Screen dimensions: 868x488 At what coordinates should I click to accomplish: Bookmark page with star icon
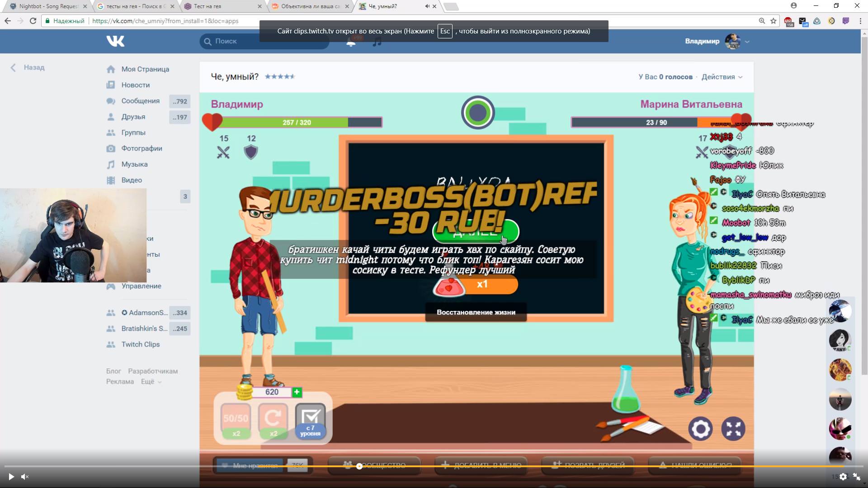coord(774,21)
